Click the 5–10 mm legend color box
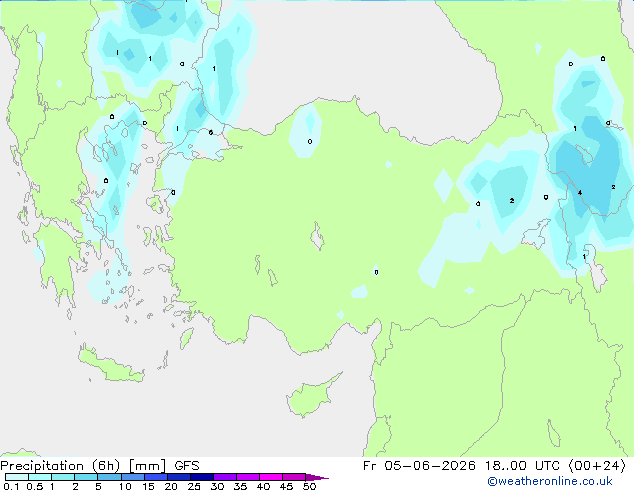Viewport: 634px width, 490px height. [x=109, y=477]
